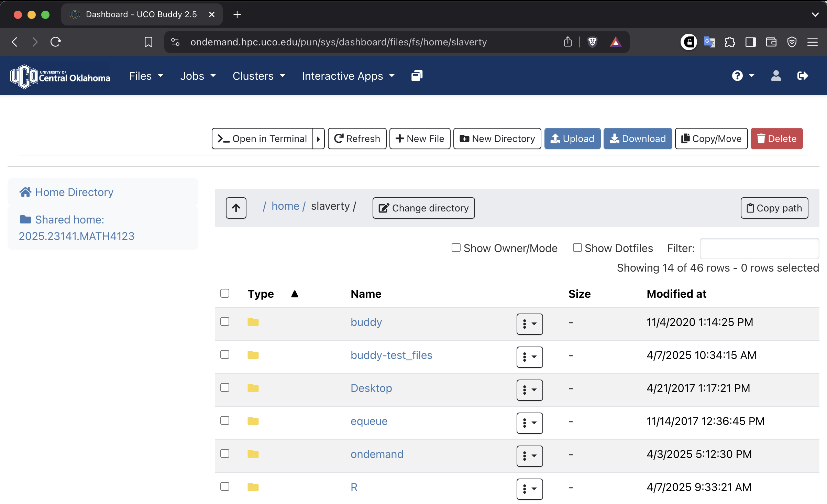Open the Clusters menu
Screen dimensions: 827x504
click(259, 76)
